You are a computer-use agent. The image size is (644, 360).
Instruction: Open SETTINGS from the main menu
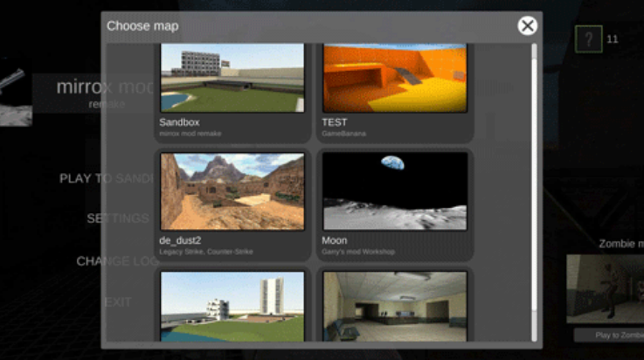click(x=117, y=218)
